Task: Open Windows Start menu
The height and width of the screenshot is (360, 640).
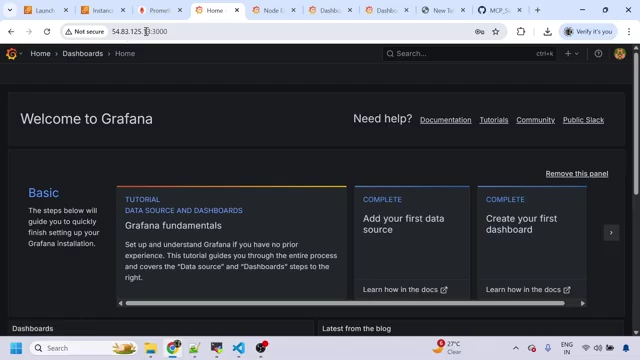Action: pos(16,348)
